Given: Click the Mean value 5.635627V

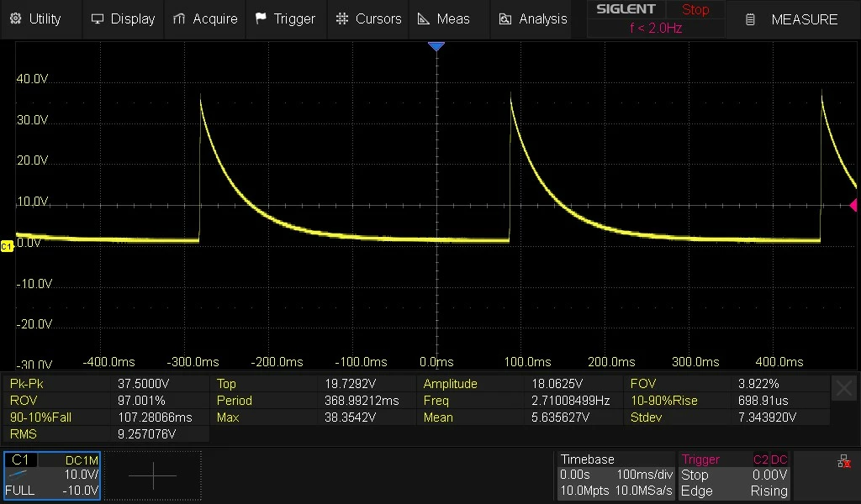Looking at the screenshot, I should (560, 417).
